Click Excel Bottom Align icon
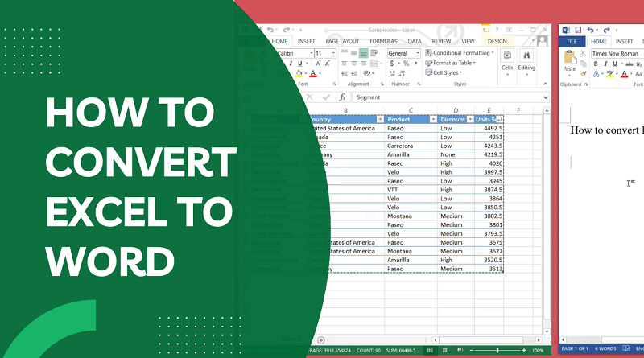 pyautogui.click(x=363, y=53)
